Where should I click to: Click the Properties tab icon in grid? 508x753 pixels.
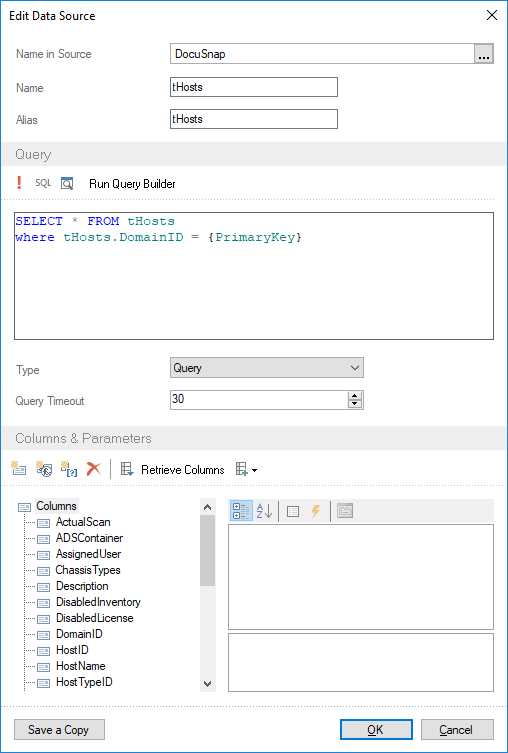pyautogui.click(x=293, y=511)
